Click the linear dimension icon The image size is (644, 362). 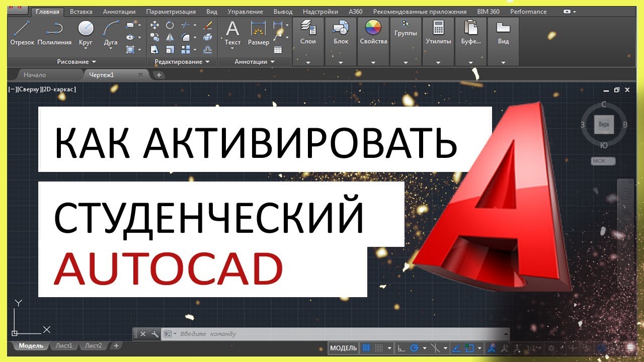pos(278,25)
